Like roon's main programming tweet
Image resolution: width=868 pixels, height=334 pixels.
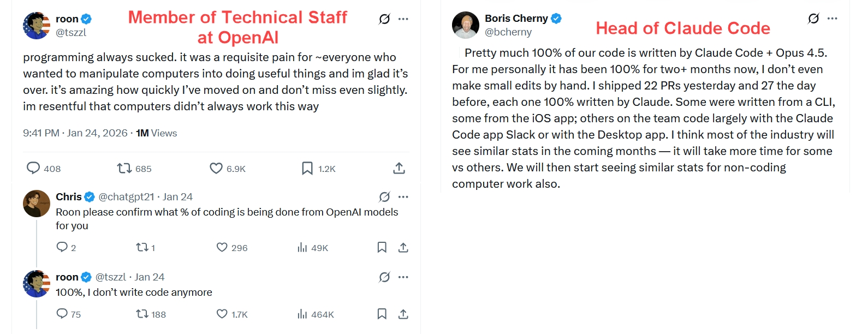(216, 168)
